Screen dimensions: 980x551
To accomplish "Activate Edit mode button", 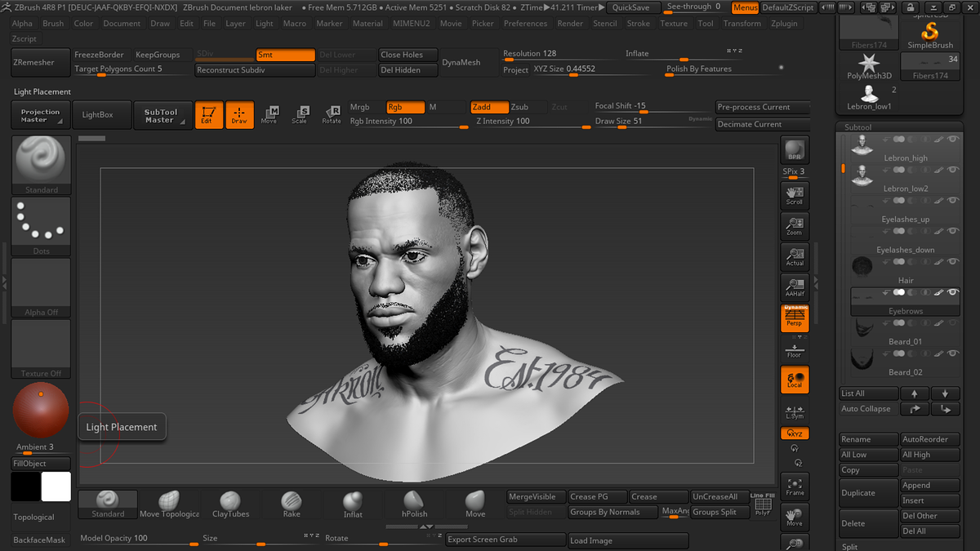I will [x=208, y=115].
